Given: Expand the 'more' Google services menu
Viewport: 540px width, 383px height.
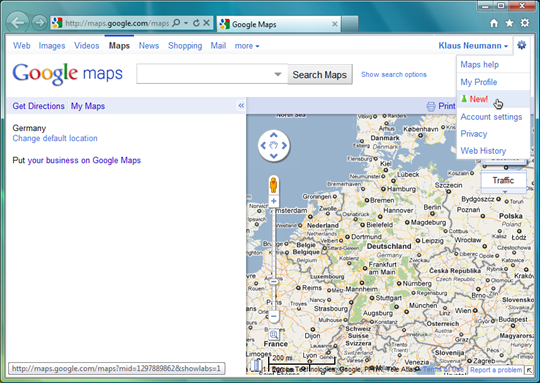Looking at the screenshot, I should point(247,46).
